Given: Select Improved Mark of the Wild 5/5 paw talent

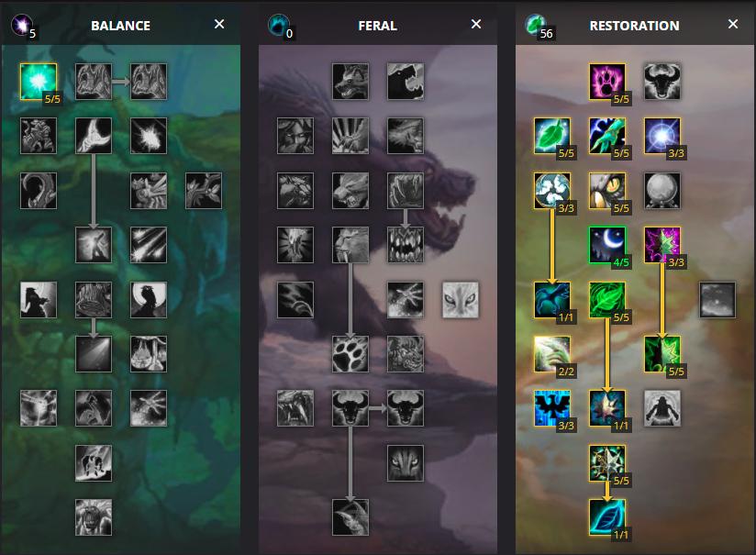Looking at the screenshot, I should click(x=607, y=82).
